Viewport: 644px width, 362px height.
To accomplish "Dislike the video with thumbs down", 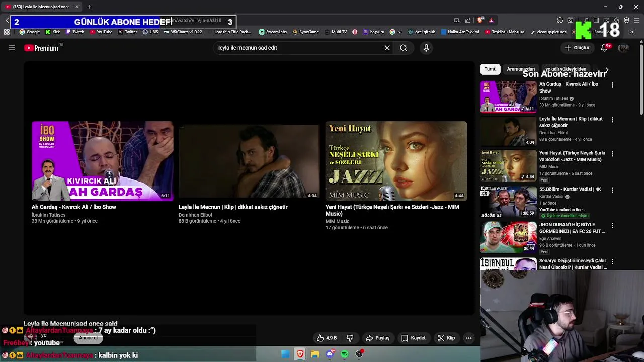I will pos(350,338).
